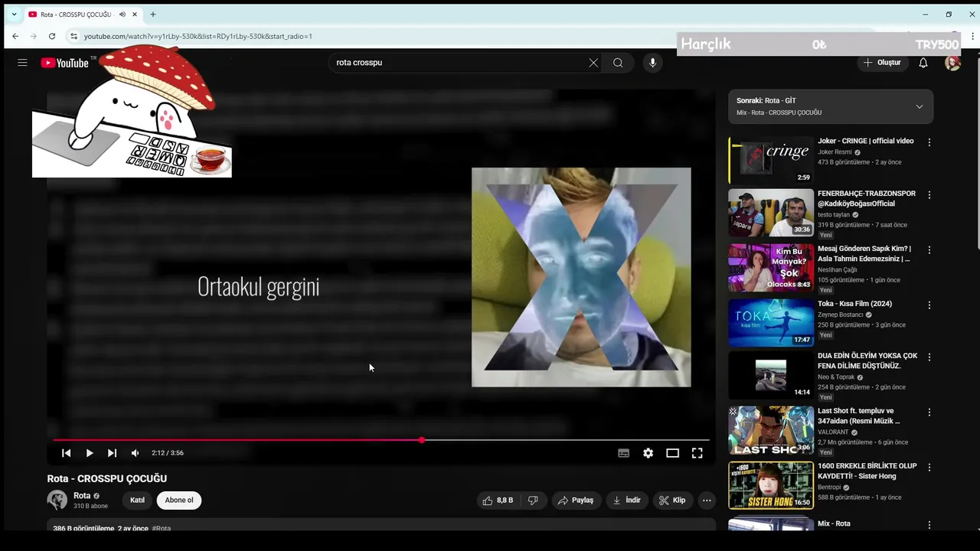Click the YouTube search text field
Screen dimensions: 980x551
(458, 63)
